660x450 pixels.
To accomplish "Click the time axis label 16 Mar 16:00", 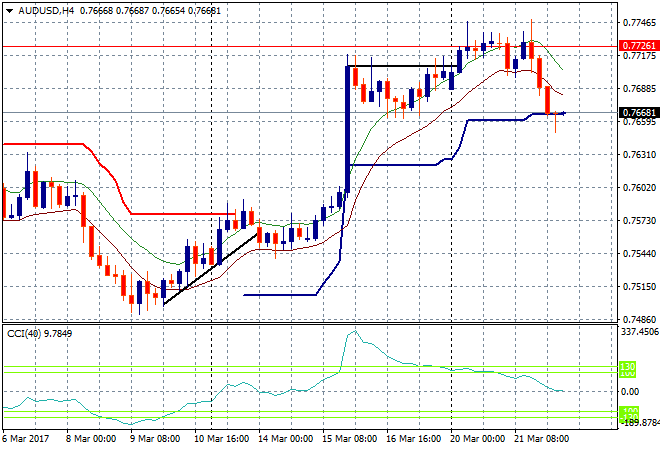I will click(413, 439).
